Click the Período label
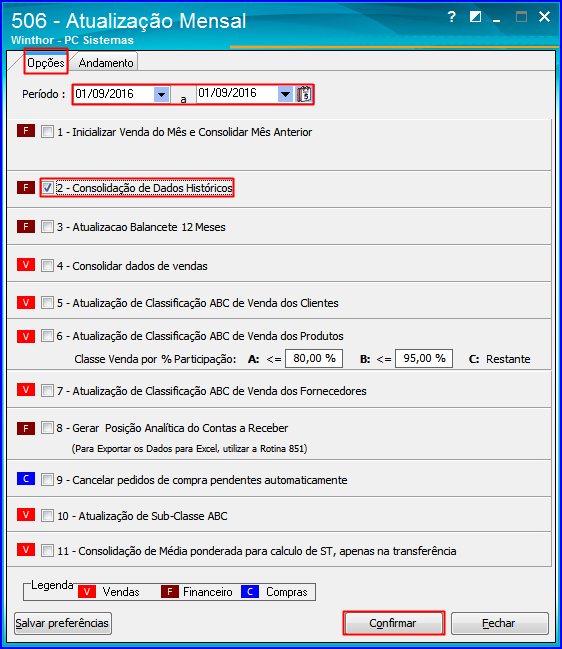 tap(43, 94)
